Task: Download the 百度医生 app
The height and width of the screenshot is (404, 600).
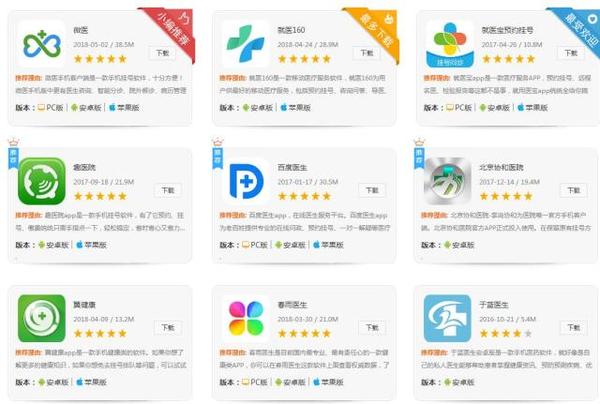Action: point(370,187)
